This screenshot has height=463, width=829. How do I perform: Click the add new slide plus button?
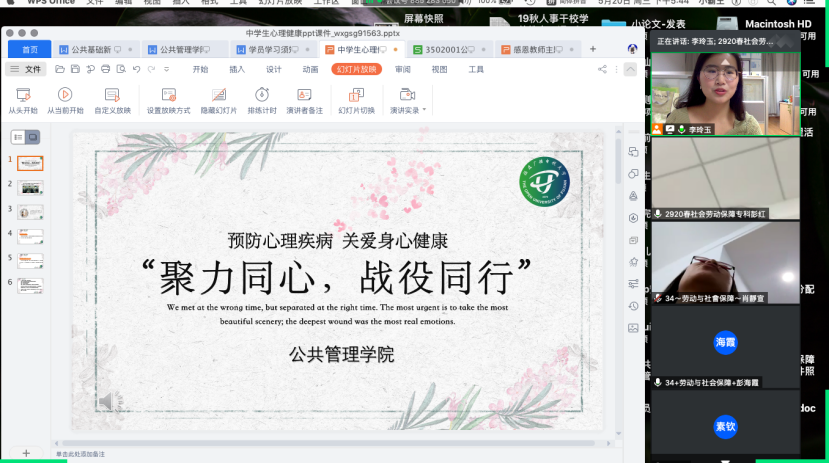coord(26,453)
